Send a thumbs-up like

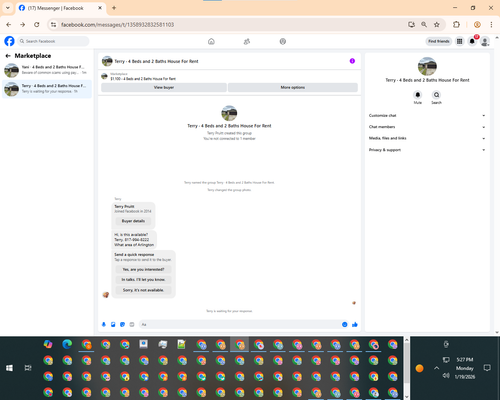[x=355, y=324]
